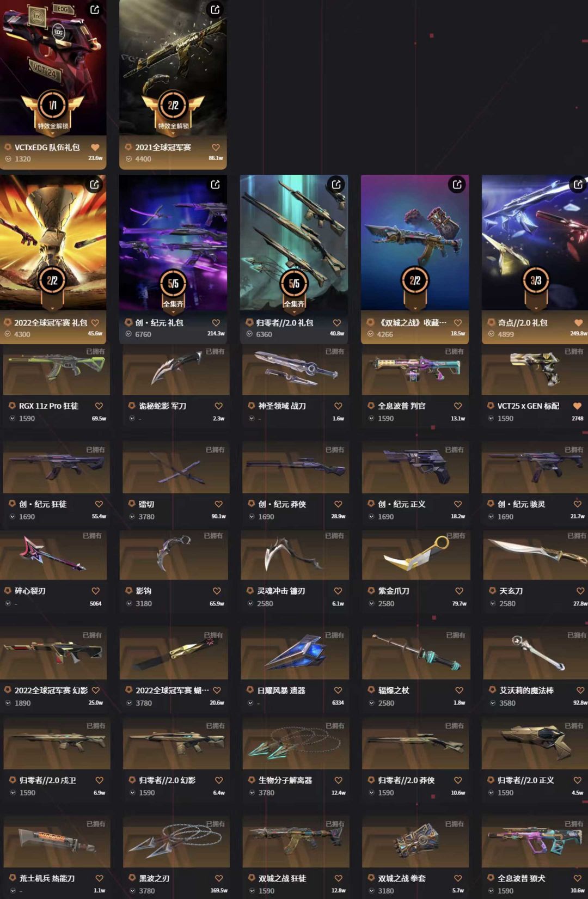Click share icon on 归零者//2.0 礼包 card
The width and height of the screenshot is (588, 899).
[336, 185]
